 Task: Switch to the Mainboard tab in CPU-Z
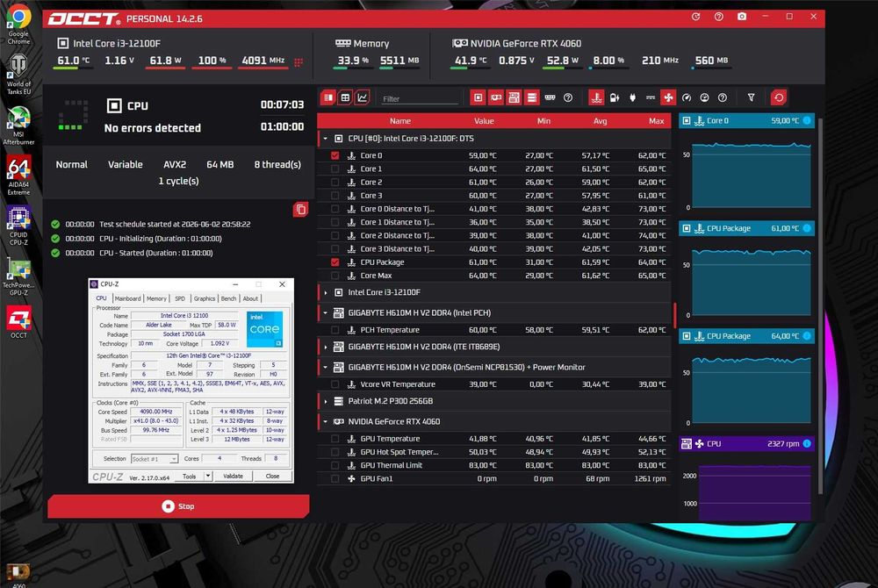pyautogui.click(x=127, y=298)
